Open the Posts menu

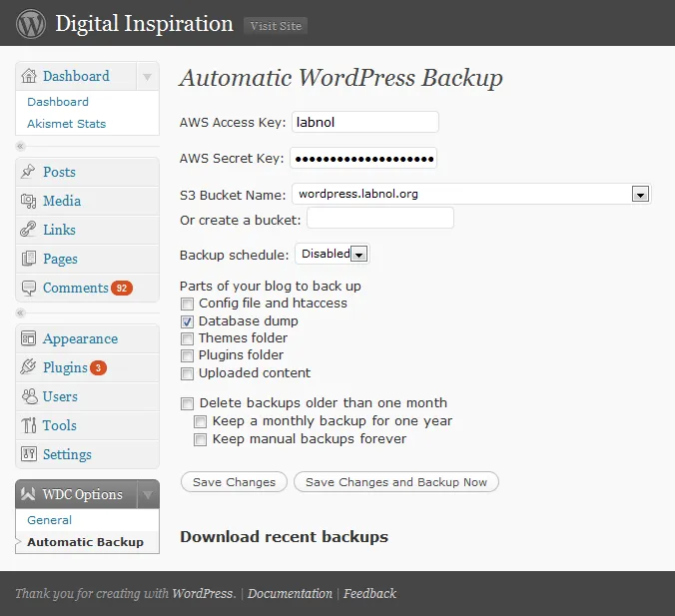59,172
